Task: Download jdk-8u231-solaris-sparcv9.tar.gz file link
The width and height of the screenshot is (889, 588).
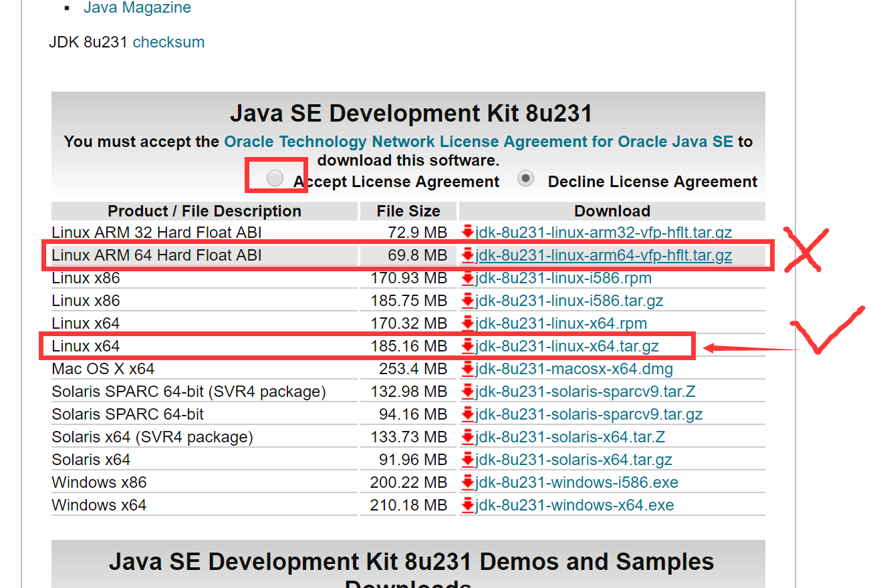Action: (x=589, y=414)
